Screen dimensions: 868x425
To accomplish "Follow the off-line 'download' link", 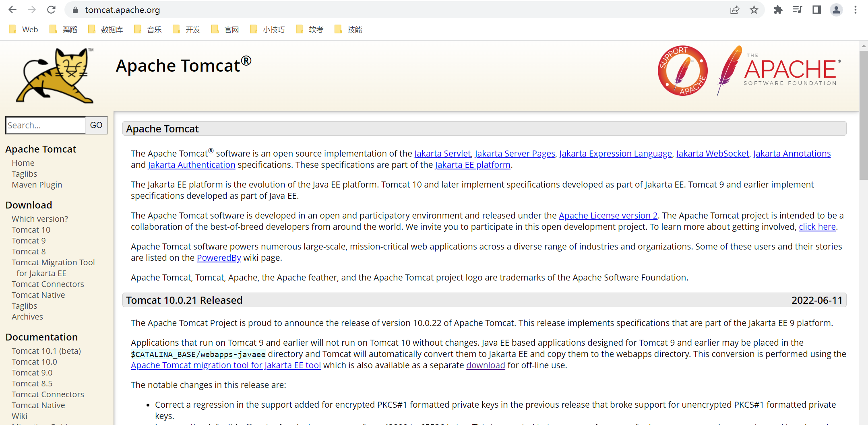I will tap(486, 365).
